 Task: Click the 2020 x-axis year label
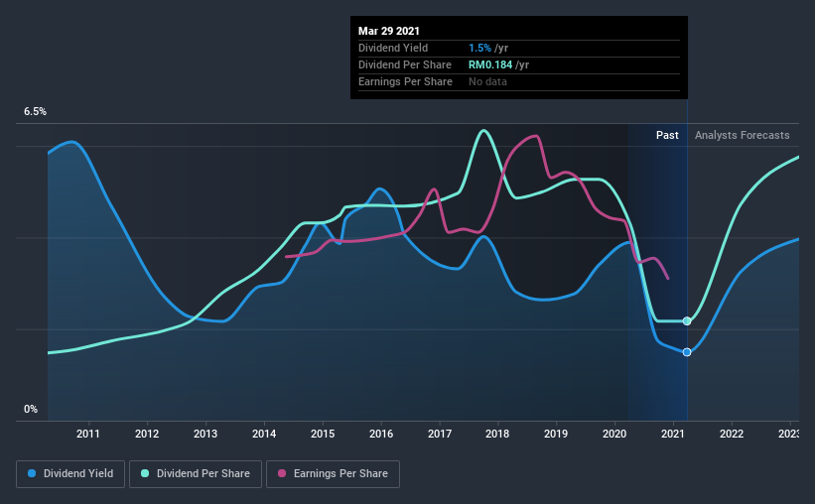[x=614, y=434]
